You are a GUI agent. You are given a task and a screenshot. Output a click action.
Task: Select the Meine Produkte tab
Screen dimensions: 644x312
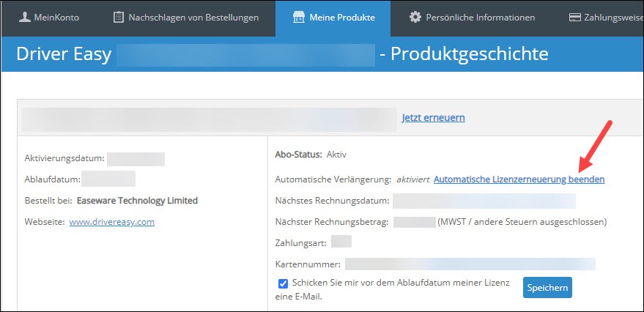click(333, 18)
